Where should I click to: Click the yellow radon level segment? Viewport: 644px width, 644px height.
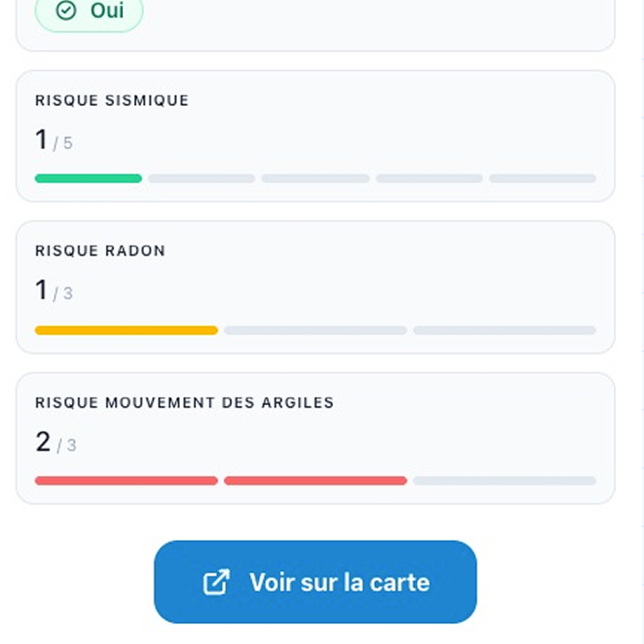click(x=127, y=330)
